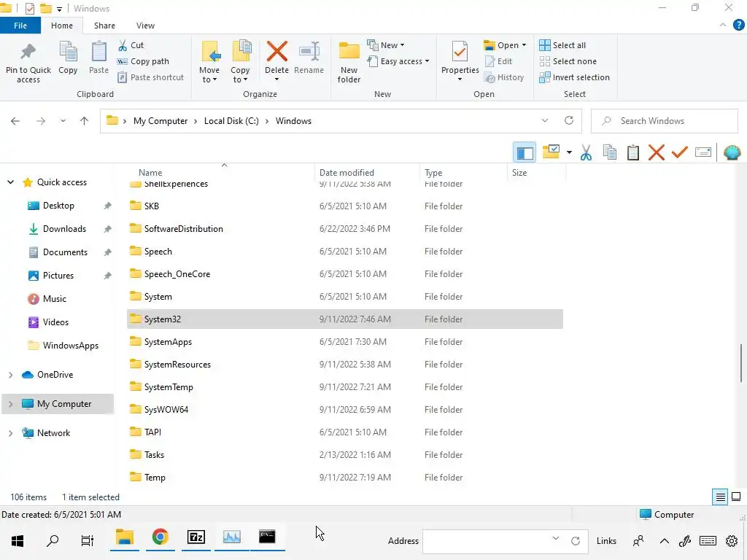Click the scissors cut toolbar icon
This screenshot has width=747, height=560.
(x=586, y=153)
